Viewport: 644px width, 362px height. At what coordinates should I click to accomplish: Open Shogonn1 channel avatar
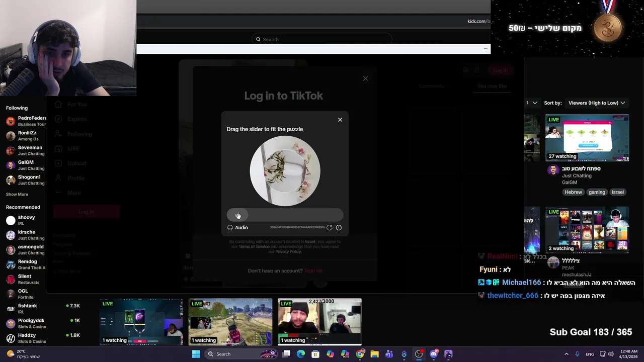pos(11,180)
